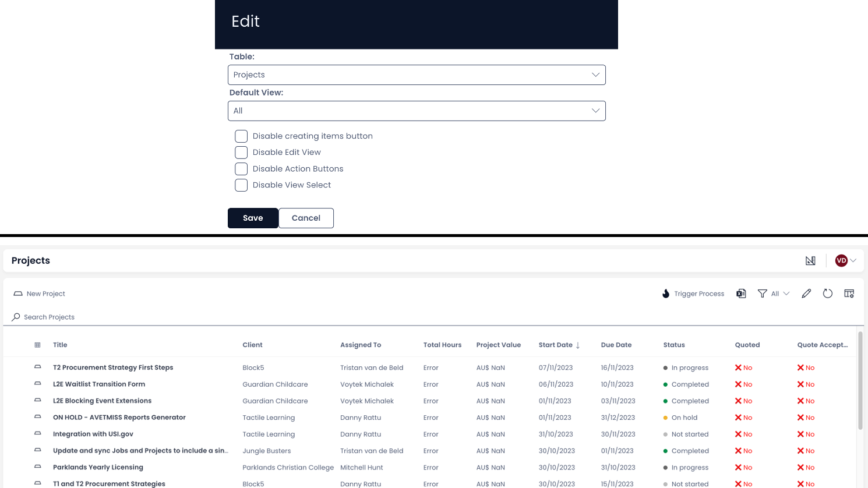Viewport: 868px width, 488px height.
Task: Click the row icon for ON HOLD - AVETMISS Reports Generator
Action: (38, 417)
